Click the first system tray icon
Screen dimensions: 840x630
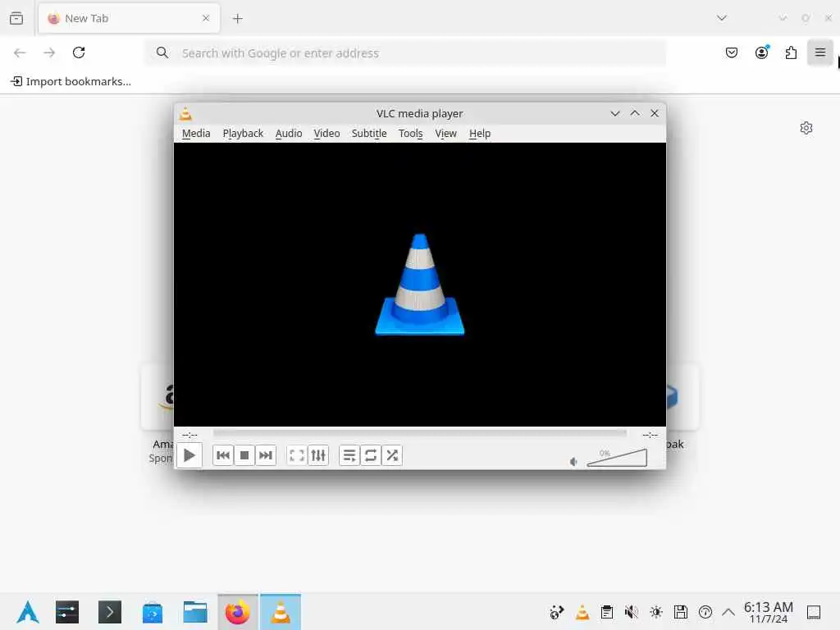pyautogui.click(x=557, y=612)
